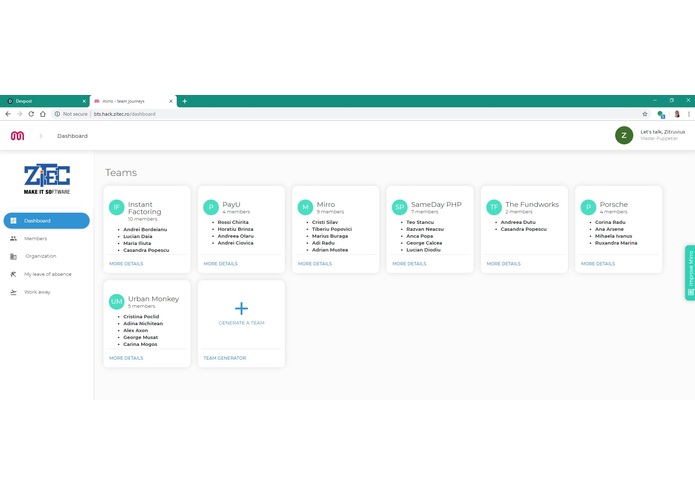Click the Work away plane icon
Image resolution: width=695 pixels, height=494 pixels.
pyautogui.click(x=13, y=292)
